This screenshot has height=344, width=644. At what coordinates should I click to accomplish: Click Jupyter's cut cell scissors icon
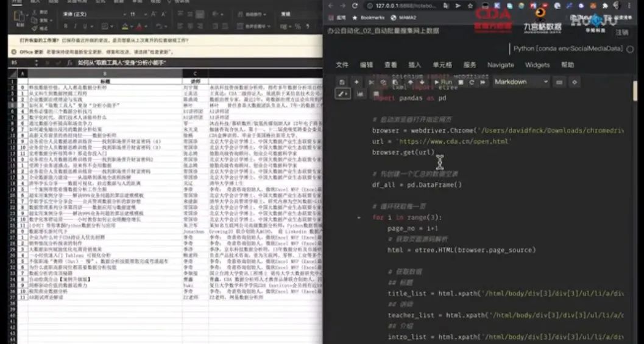371,82
